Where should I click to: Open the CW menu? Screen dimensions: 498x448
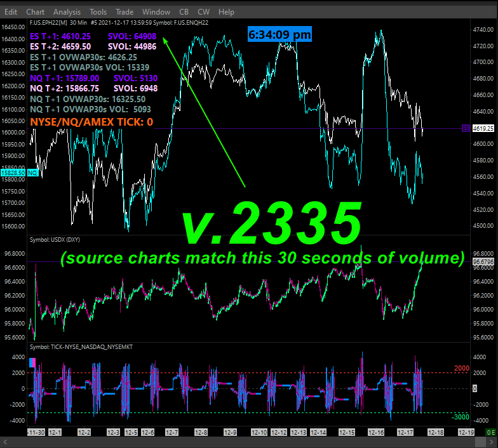pyautogui.click(x=203, y=12)
